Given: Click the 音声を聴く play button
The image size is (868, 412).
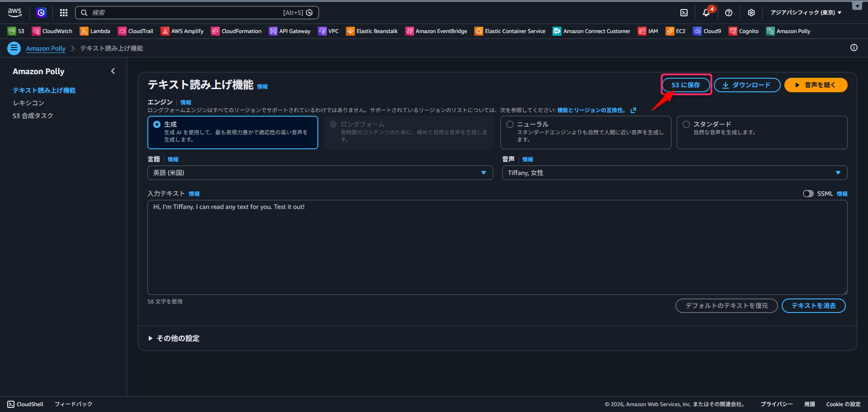Looking at the screenshot, I should 816,85.
